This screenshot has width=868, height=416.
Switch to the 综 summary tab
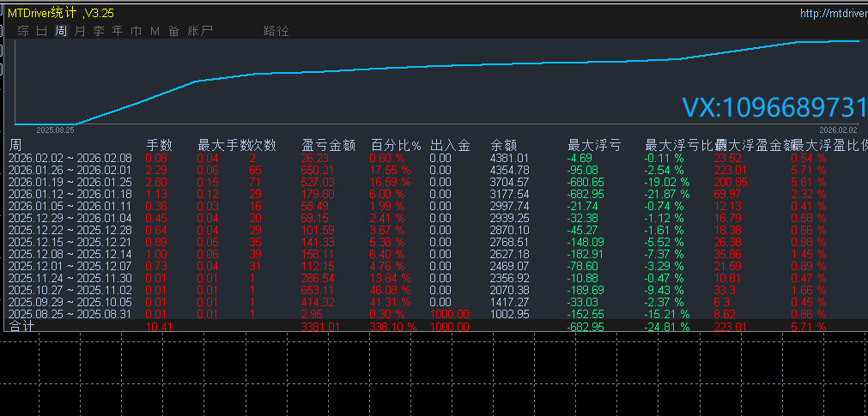click(x=23, y=31)
